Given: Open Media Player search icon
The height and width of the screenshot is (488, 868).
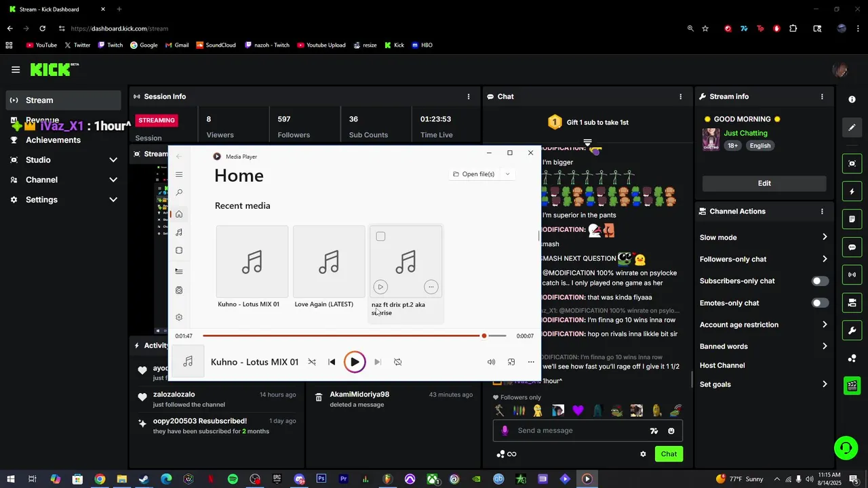Looking at the screenshot, I should (x=179, y=192).
